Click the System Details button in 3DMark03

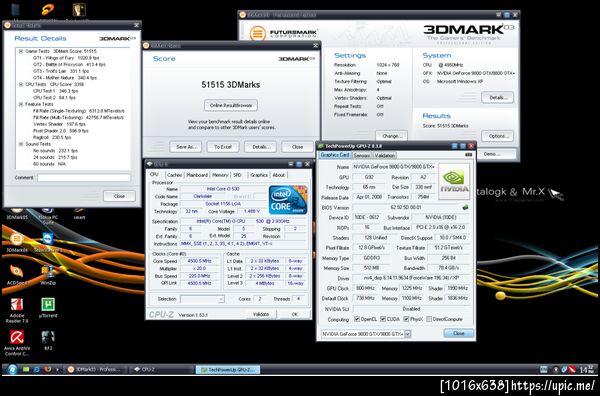[x=497, y=97]
